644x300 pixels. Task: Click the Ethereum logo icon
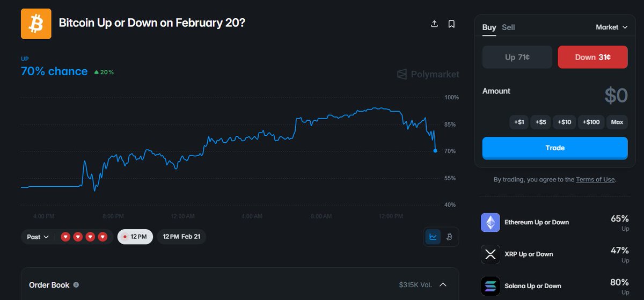pos(491,222)
